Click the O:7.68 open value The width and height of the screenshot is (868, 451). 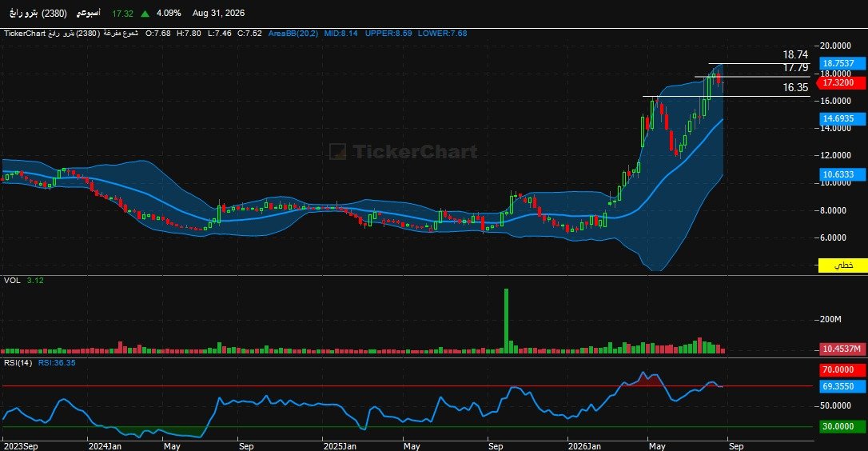pos(158,34)
